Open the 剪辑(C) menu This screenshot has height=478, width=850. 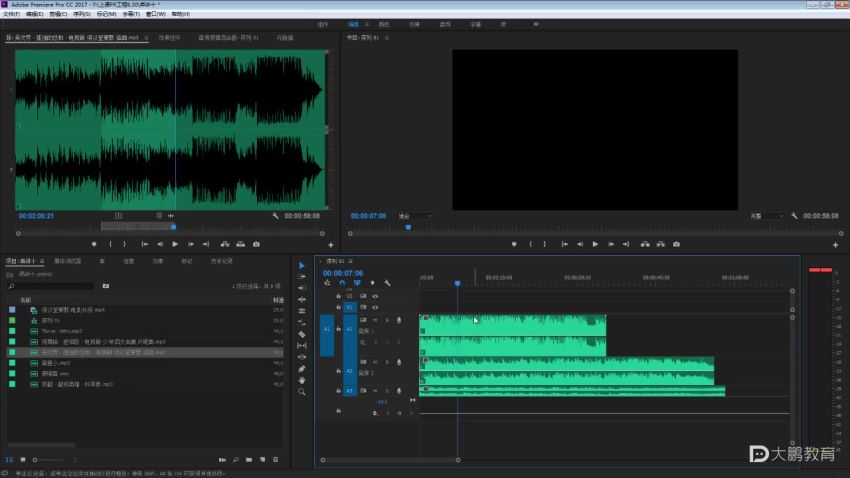point(58,14)
